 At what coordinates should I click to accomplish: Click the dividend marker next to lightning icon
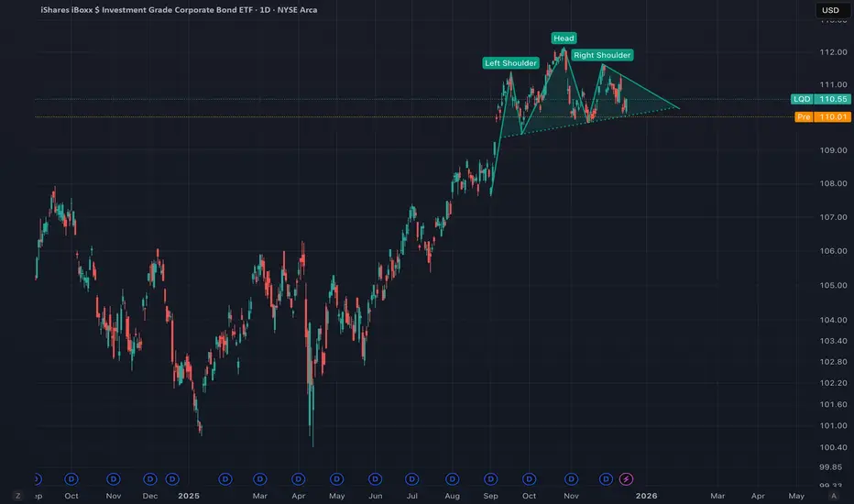tap(606, 479)
